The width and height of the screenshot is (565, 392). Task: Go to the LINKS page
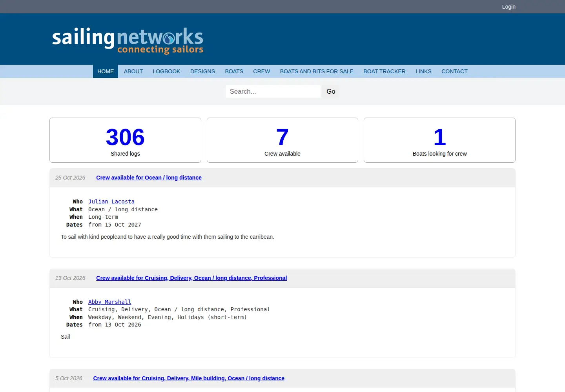(x=423, y=71)
